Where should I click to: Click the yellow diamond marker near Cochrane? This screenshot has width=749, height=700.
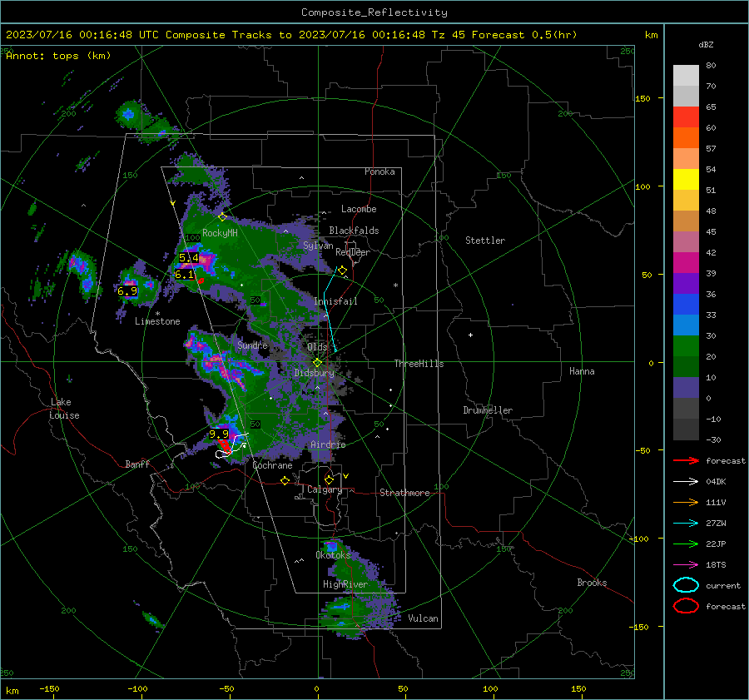tap(285, 480)
